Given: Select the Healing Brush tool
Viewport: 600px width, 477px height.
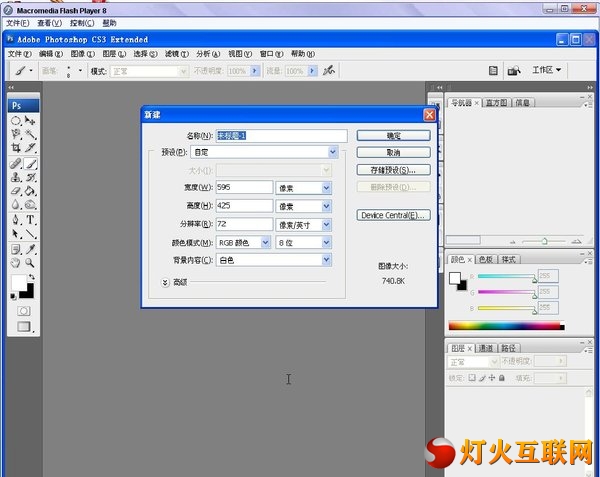Looking at the screenshot, I should 16,164.
